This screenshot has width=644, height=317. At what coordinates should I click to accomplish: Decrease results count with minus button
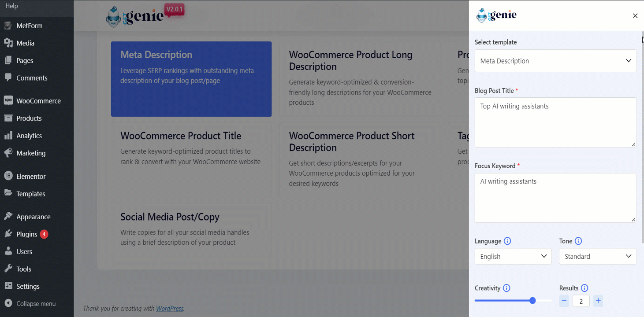click(564, 301)
